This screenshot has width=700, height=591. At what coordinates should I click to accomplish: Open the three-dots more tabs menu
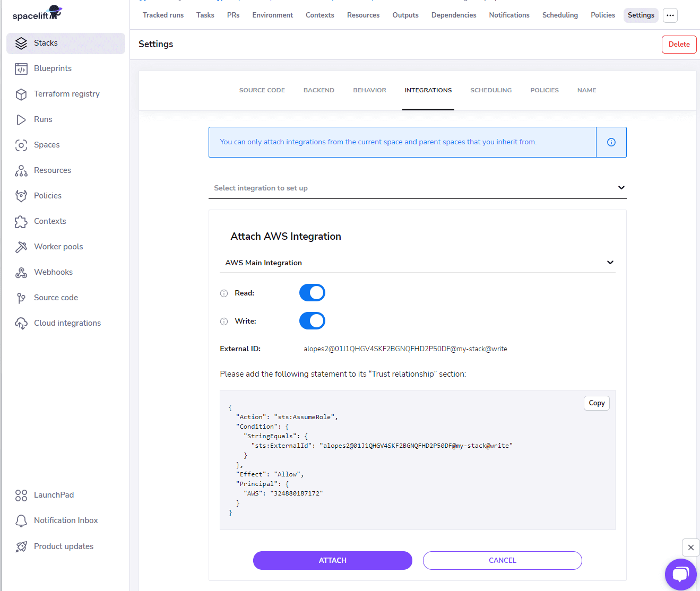click(670, 15)
